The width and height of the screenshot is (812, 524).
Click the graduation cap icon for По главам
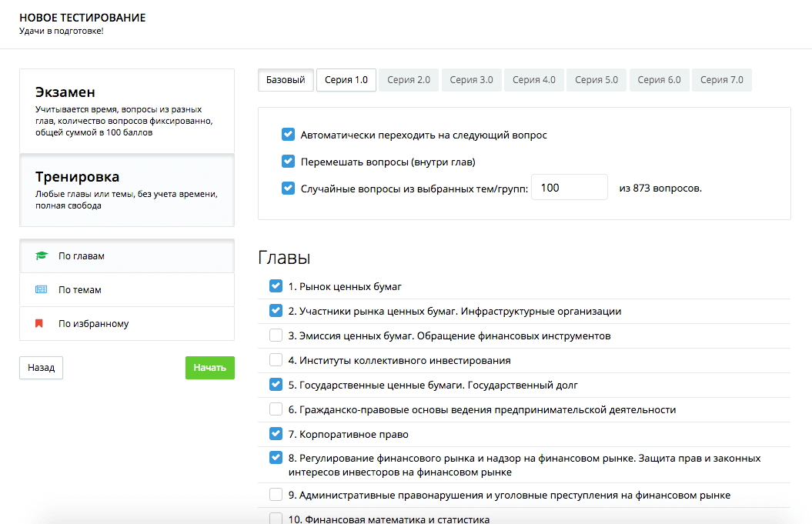pos(42,256)
